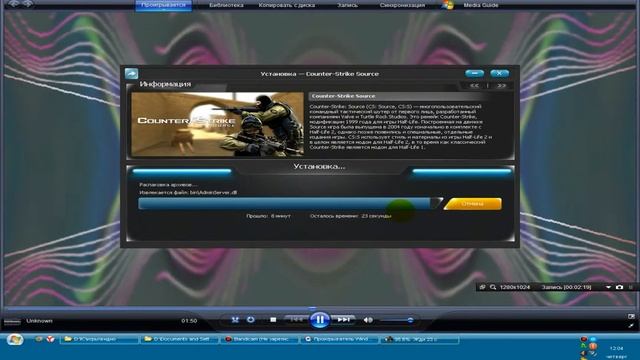
Task: Pause recording with the Bandicam pause icon
Action: [x=631, y=287]
